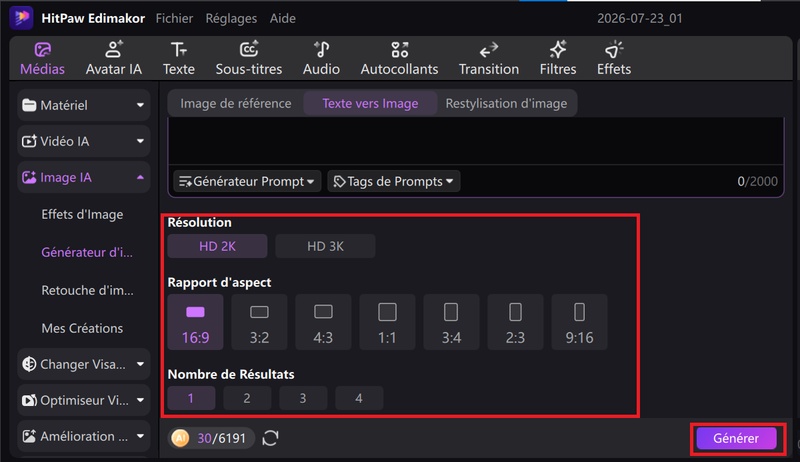Open the Texte tool
The width and height of the screenshot is (800, 462).
[x=179, y=59]
